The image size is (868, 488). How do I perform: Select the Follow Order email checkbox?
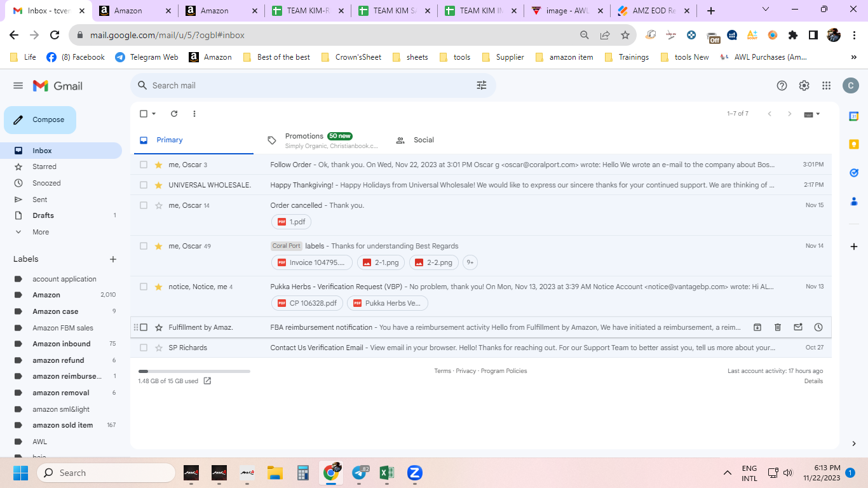(144, 165)
